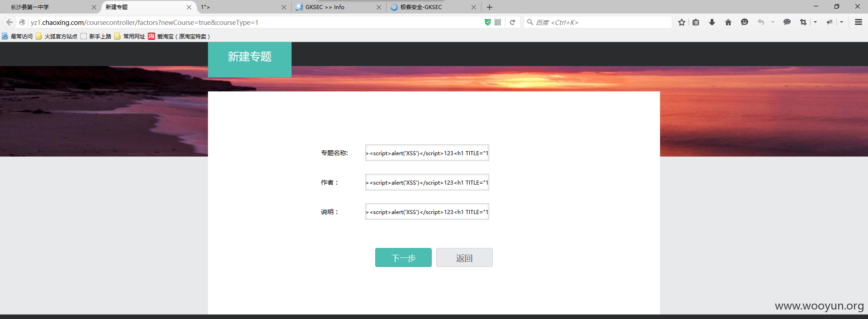Bookmark this page with the star icon
Image resolution: width=868 pixels, height=319 pixels.
tap(682, 22)
